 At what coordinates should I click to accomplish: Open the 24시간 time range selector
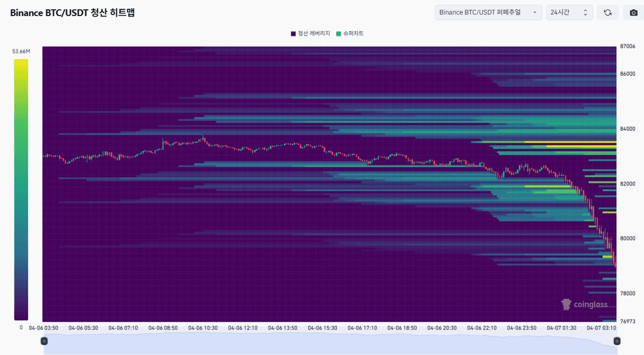[570, 12]
